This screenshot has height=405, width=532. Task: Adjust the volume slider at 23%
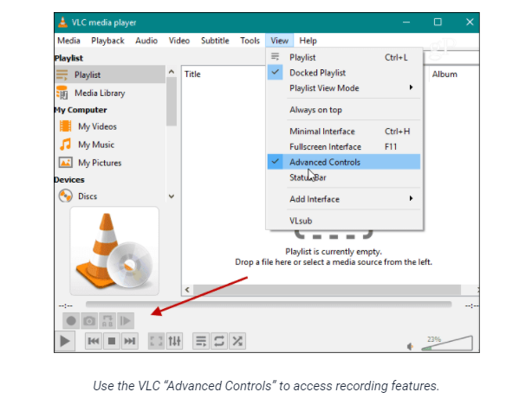[x=447, y=344]
